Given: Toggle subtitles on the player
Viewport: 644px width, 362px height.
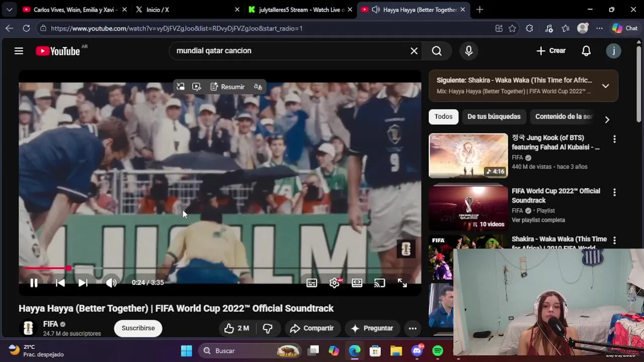Looking at the screenshot, I should 311,283.
